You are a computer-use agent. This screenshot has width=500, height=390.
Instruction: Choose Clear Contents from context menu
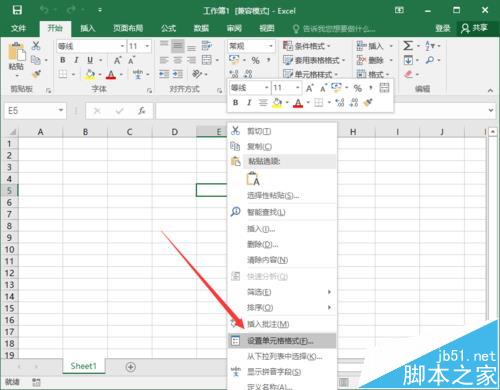click(x=282, y=260)
